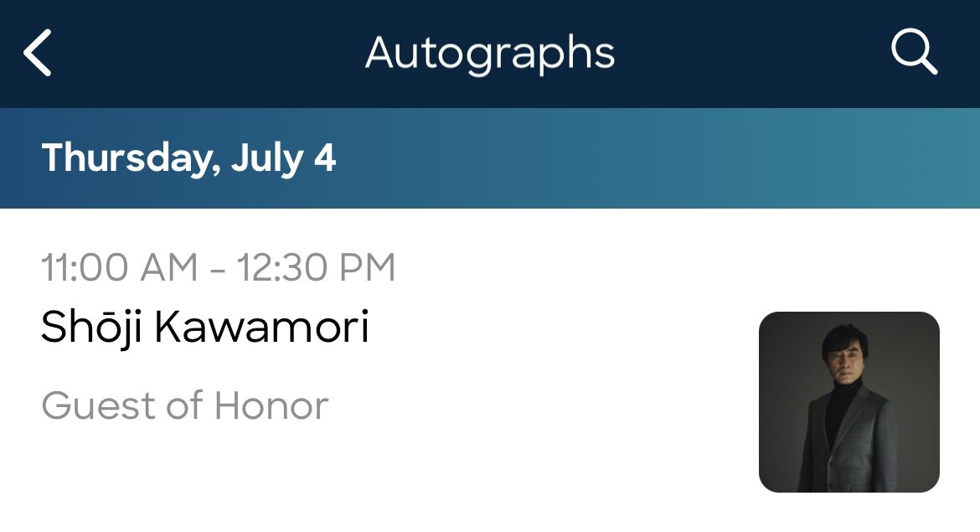Click the 12:30 PM end time text
Screen dimensions: 980x532
(317, 267)
